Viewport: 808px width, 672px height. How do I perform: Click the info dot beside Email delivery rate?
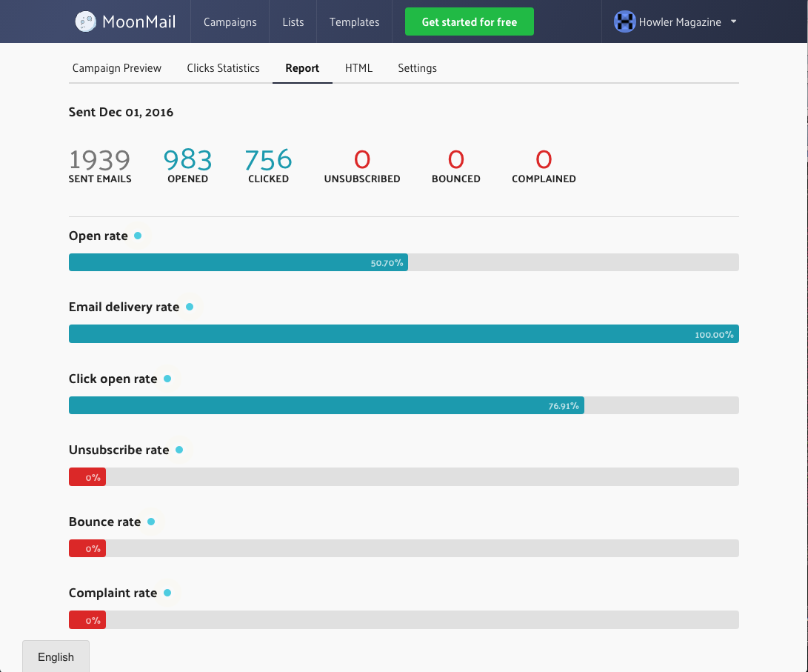190,307
